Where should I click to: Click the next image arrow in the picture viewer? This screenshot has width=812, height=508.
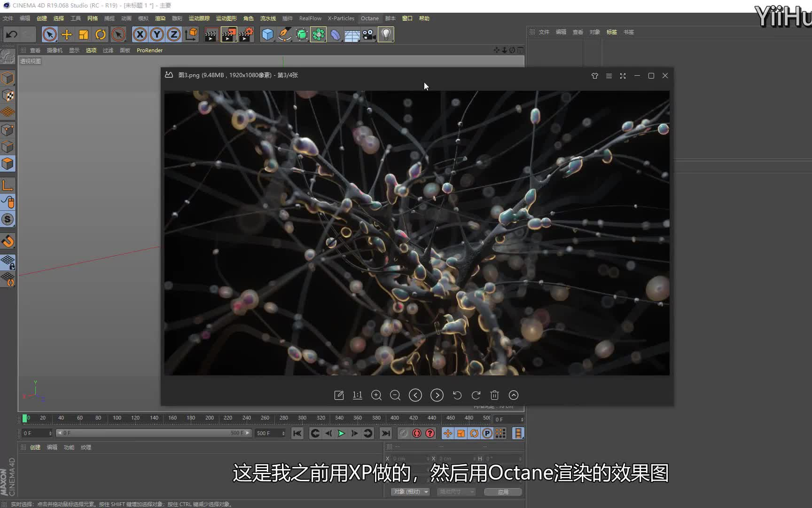click(x=437, y=395)
